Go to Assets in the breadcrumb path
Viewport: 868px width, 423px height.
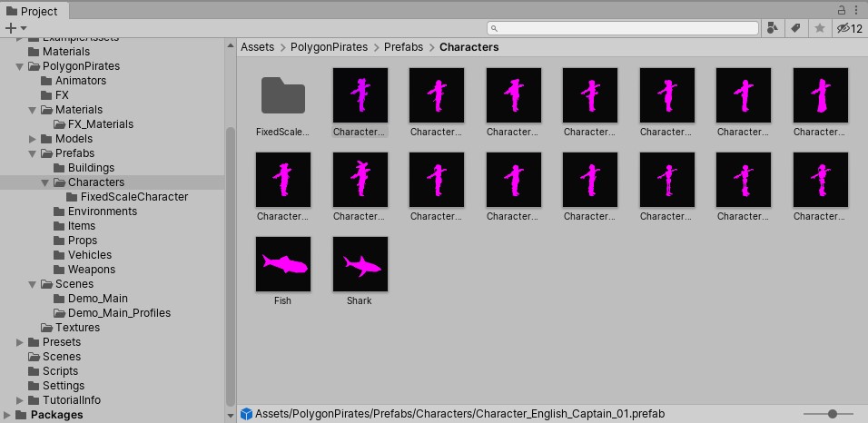[258, 47]
